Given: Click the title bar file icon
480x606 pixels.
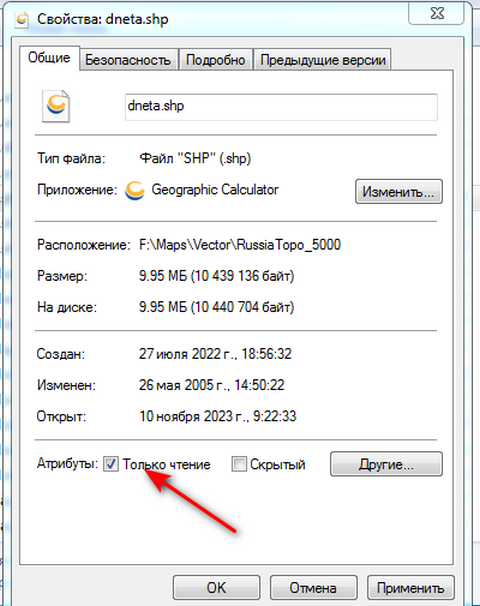Looking at the screenshot, I should 22,19.
